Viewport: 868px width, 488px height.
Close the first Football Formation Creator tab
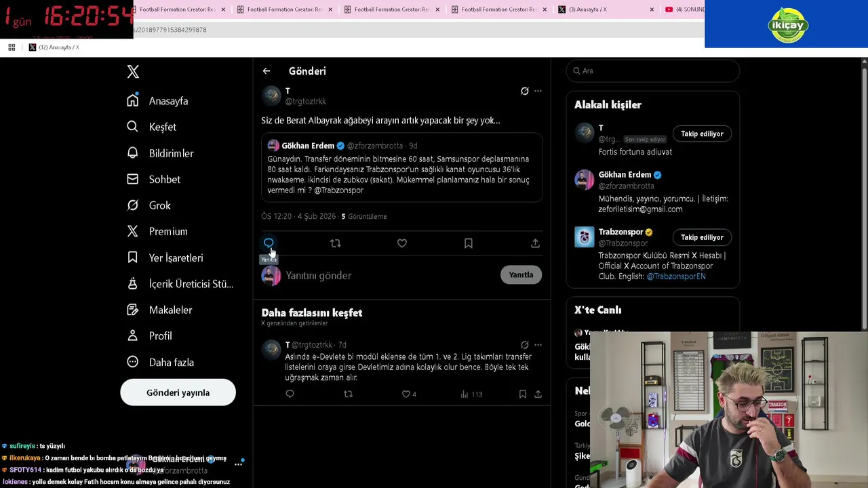point(223,9)
